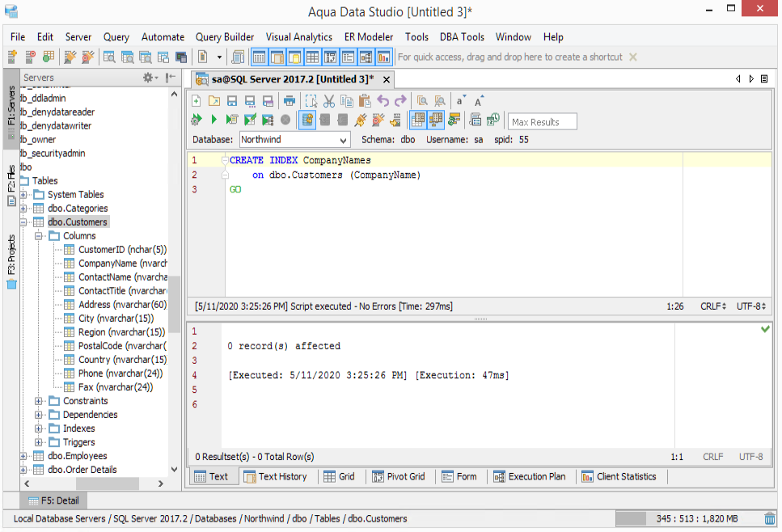The width and height of the screenshot is (782, 532).
Task: Click the Save floppy disk icon
Action: click(232, 101)
